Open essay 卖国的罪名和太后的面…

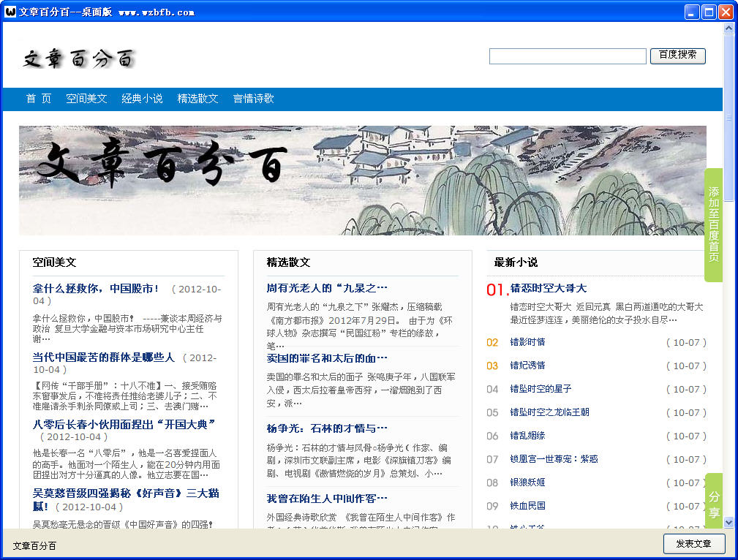tap(327, 358)
